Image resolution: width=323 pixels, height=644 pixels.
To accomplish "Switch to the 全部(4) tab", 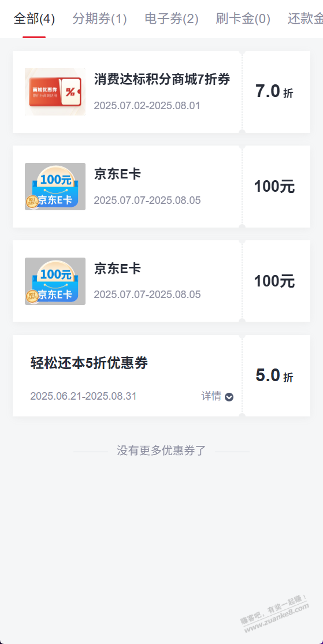I will point(34,19).
